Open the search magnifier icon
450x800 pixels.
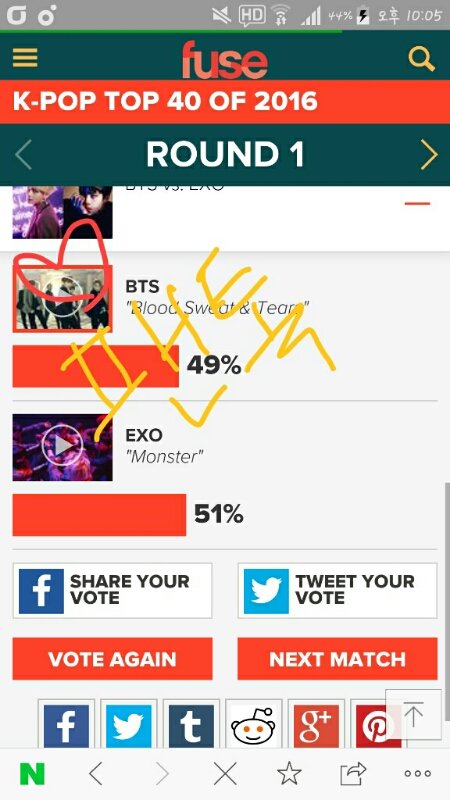point(421,59)
